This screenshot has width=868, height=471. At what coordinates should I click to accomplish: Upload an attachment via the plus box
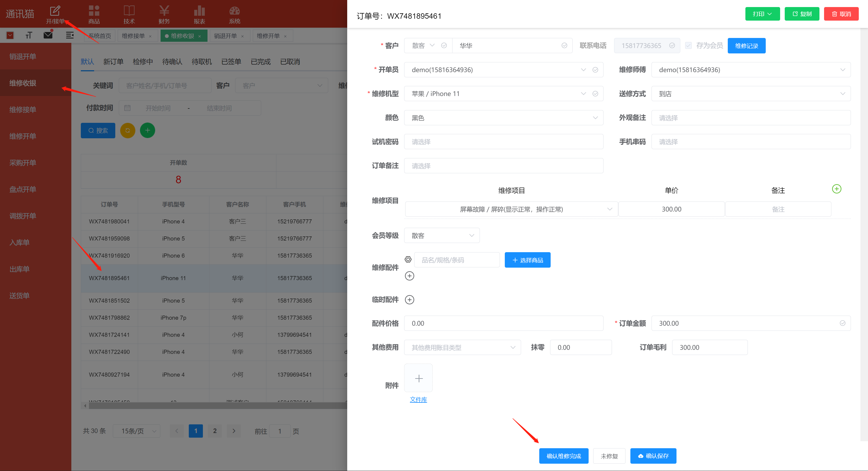point(419,378)
